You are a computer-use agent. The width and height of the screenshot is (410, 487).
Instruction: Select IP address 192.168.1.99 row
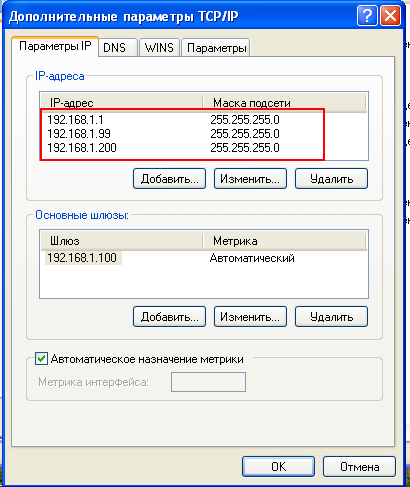pyautogui.click(x=204, y=134)
